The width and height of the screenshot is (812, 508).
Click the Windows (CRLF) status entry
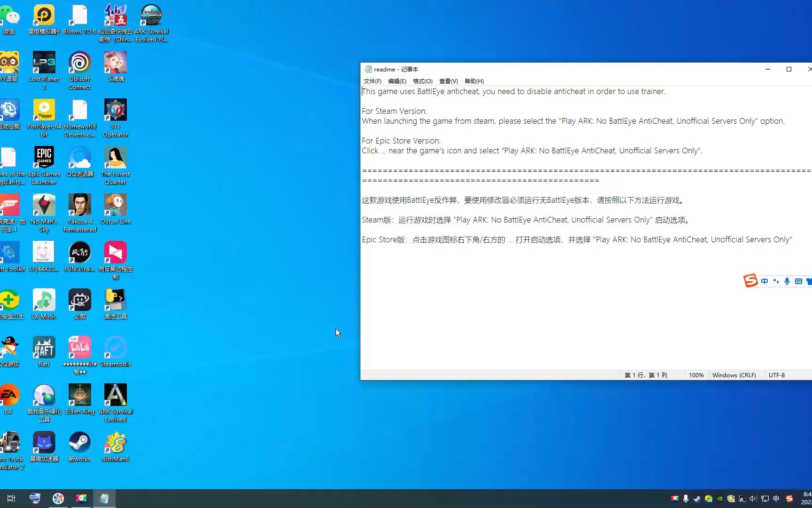tap(734, 375)
